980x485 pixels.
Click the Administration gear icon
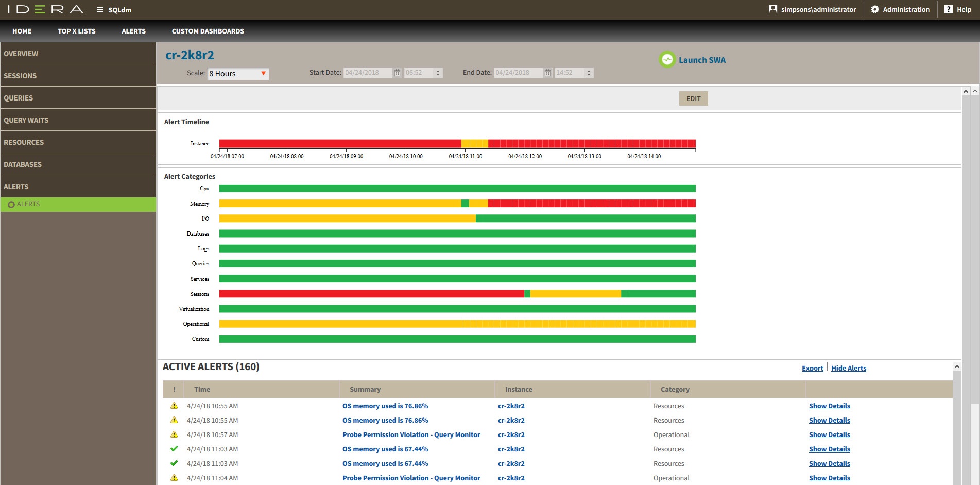coord(874,9)
